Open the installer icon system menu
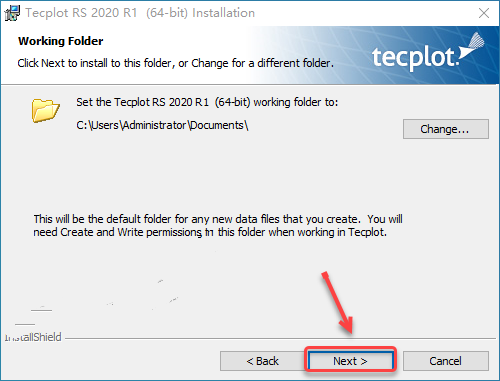The image size is (500, 381). click(12, 13)
